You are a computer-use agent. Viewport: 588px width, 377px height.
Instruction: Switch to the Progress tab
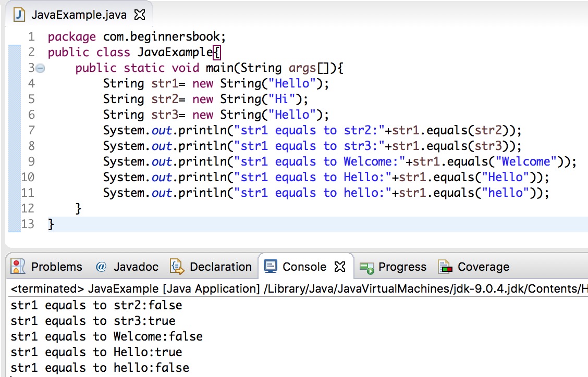pyautogui.click(x=402, y=267)
